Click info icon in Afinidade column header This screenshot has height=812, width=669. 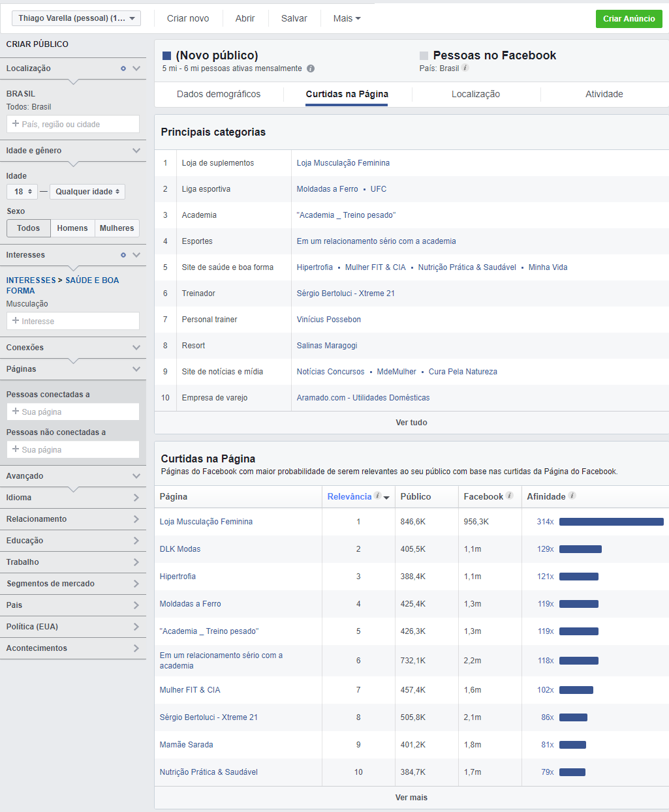pyautogui.click(x=572, y=496)
